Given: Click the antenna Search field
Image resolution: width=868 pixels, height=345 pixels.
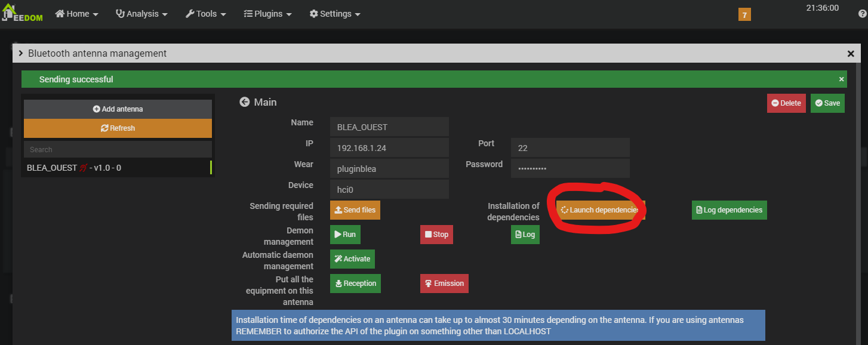Looking at the screenshot, I should click(x=118, y=149).
